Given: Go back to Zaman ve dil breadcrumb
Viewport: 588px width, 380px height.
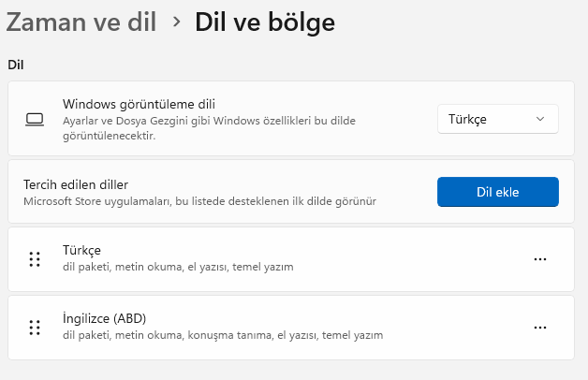Looking at the screenshot, I should coord(82,22).
